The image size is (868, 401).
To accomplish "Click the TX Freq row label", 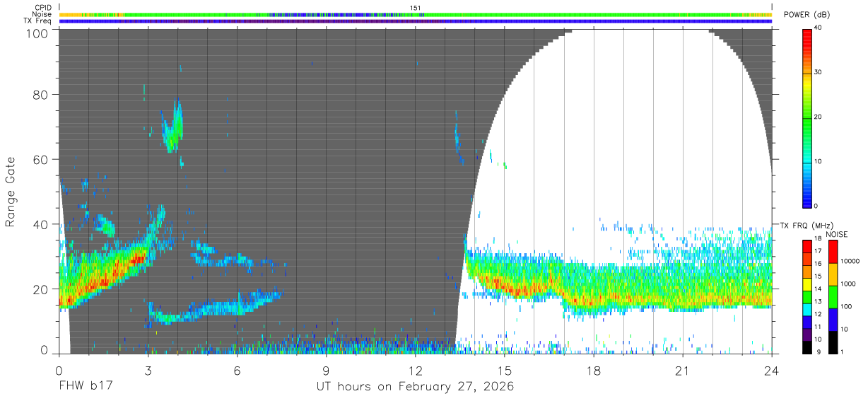I will click(x=37, y=21).
